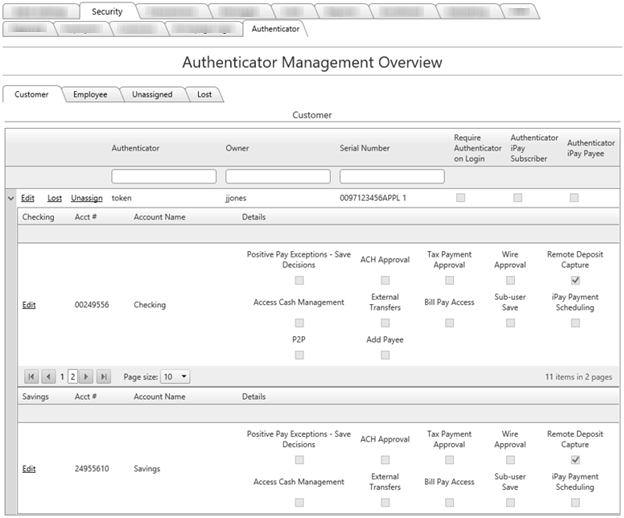The height and width of the screenshot is (518, 624).
Task: Go to next page in pager
Action: click(86, 376)
